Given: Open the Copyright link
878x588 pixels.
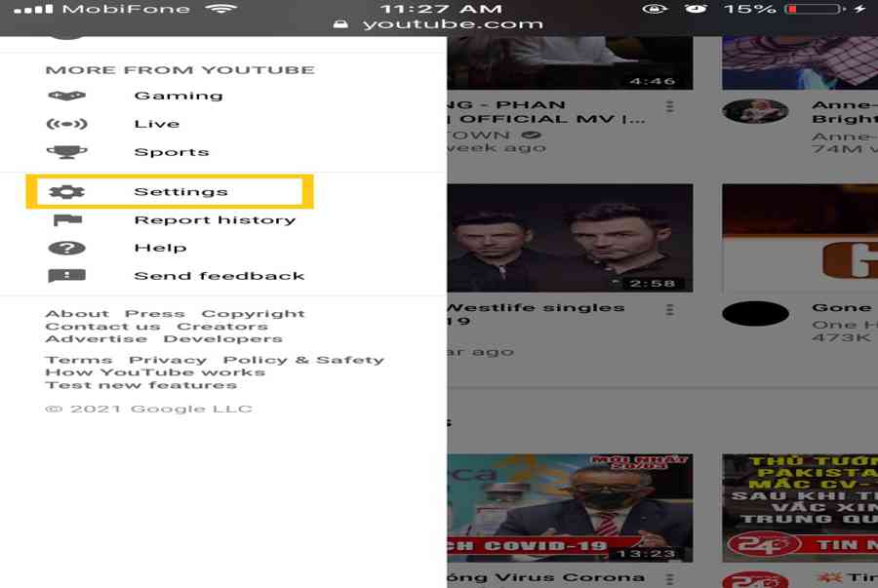Looking at the screenshot, I should coord(253,314).
